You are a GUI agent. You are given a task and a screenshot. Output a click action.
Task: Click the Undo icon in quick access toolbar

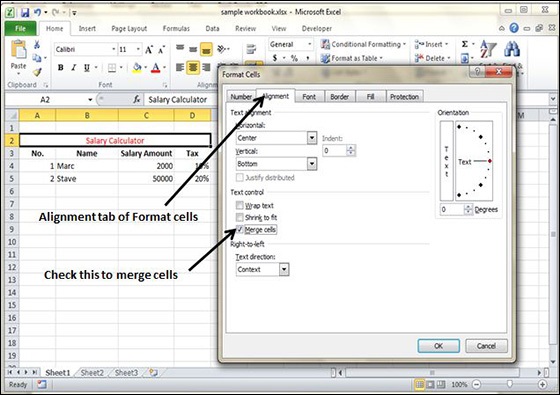point(37,12)
